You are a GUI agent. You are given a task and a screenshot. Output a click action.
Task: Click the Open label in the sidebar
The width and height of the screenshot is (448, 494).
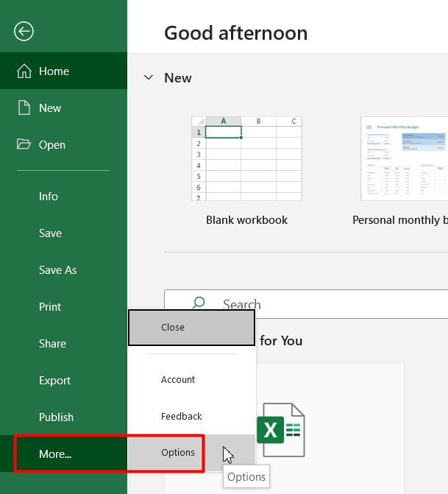click(x=52, y=145)
